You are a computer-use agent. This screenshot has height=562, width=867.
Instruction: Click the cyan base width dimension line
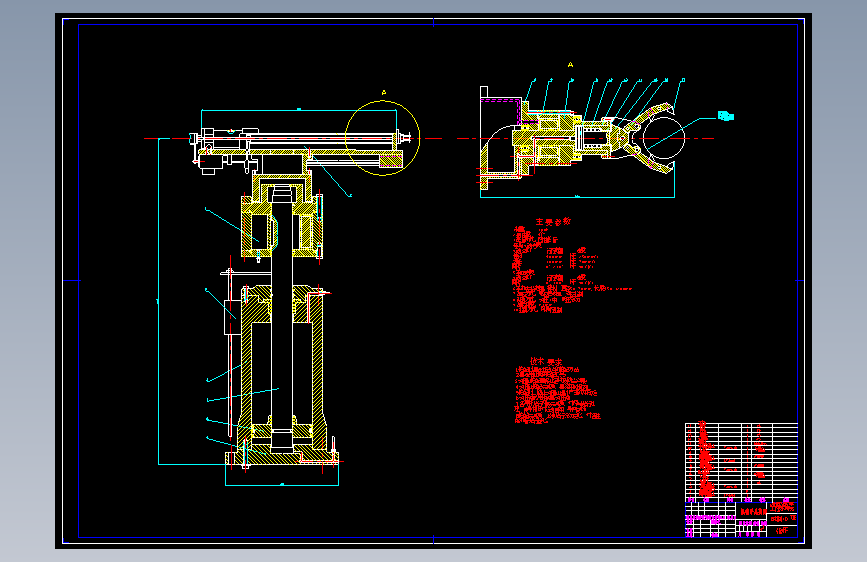[x=282, y=485]
